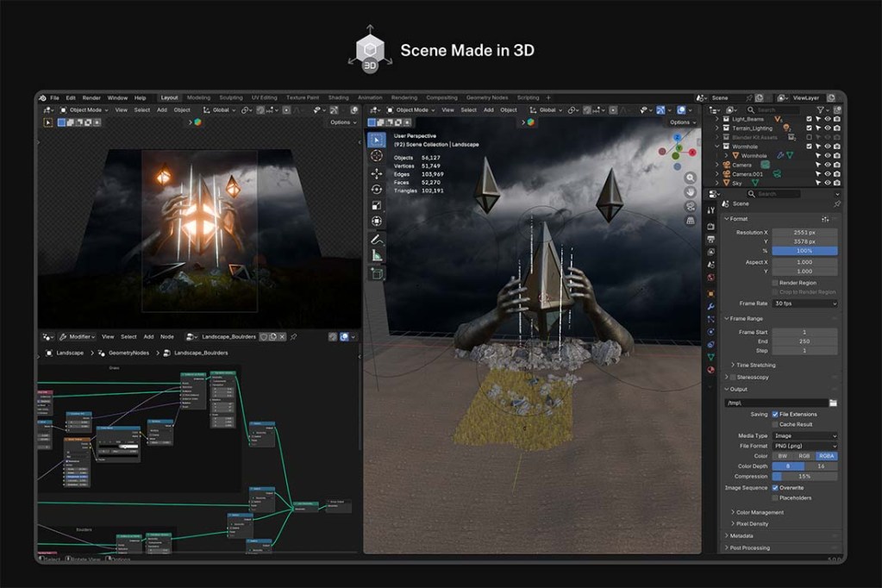Image resolution: width=882 pixels, height=588 pixels.
Task: Click the viewport zoom magnifier gizmo
Action: (x=691, y=178)
